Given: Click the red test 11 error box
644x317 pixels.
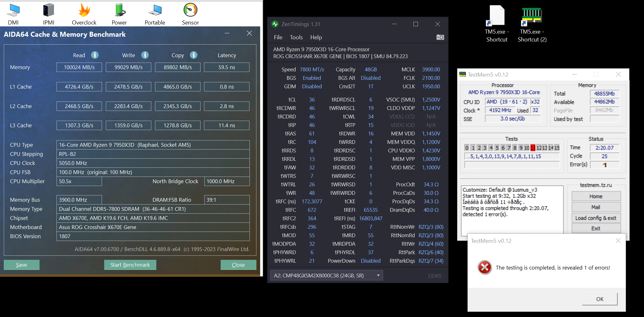Looking at the screenshot, I should click(x=533, y=148).
